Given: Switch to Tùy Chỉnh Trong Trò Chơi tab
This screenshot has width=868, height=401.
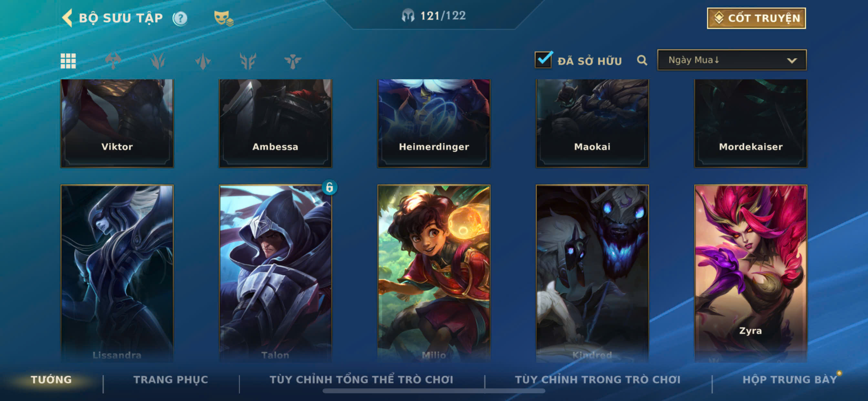Looking at the screenshot, I should (597, 379).
